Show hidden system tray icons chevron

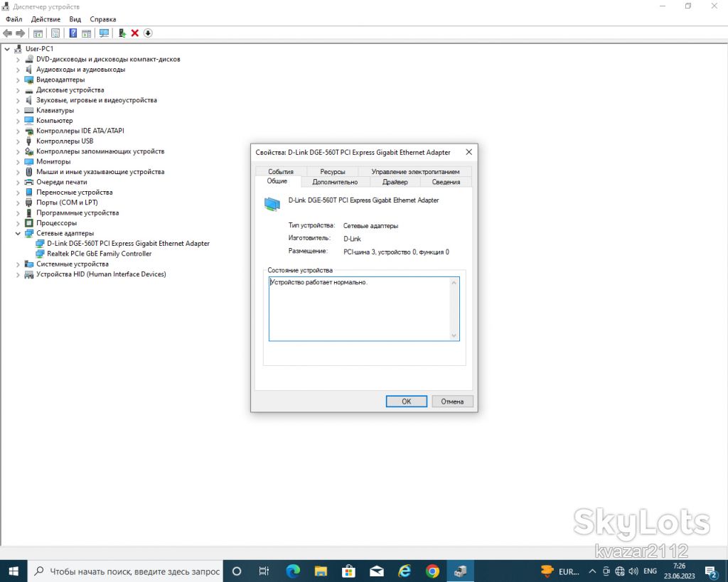(592, 571)
